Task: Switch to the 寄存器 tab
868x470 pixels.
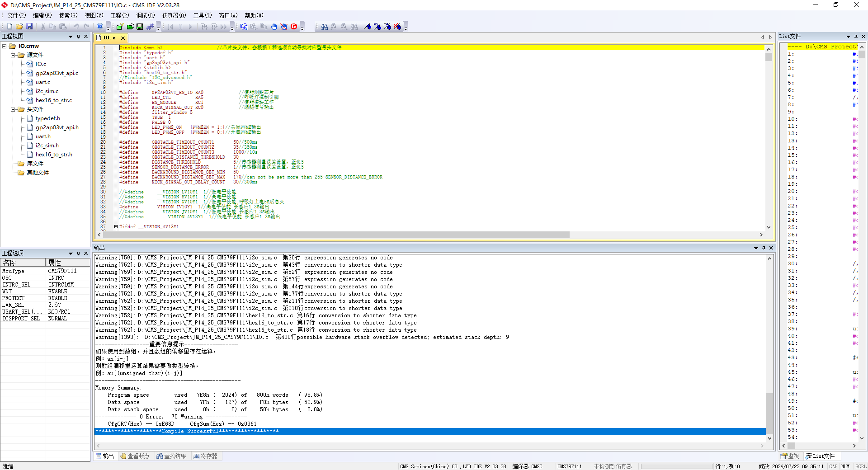Action: pyautogui.click(x=206, y=456)
